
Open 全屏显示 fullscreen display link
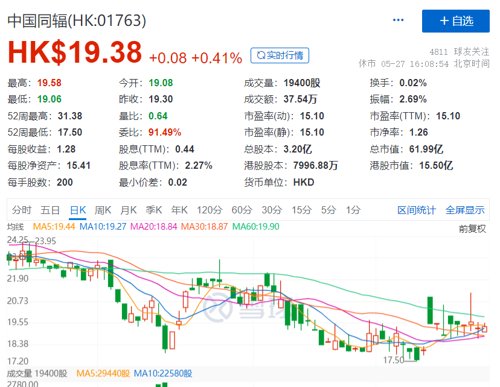point(465,210)
